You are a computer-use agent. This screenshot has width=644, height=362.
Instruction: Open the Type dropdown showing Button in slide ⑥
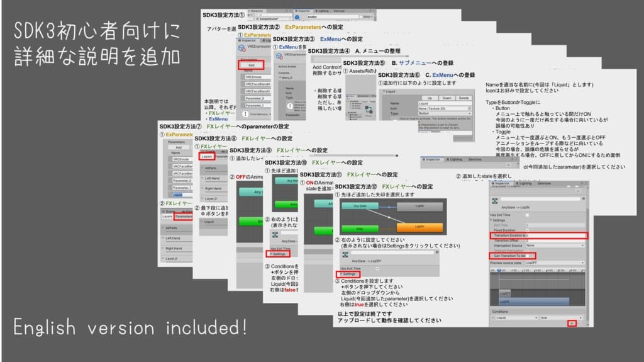pyautogui.click(x=445, y=113)
